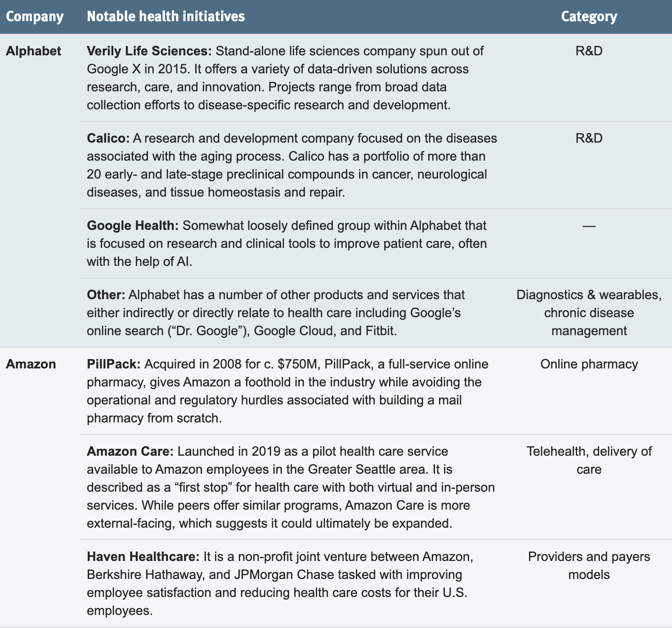Click the Company column header
The height and width of the screenshot is (628, 672).
pos(35,17)
